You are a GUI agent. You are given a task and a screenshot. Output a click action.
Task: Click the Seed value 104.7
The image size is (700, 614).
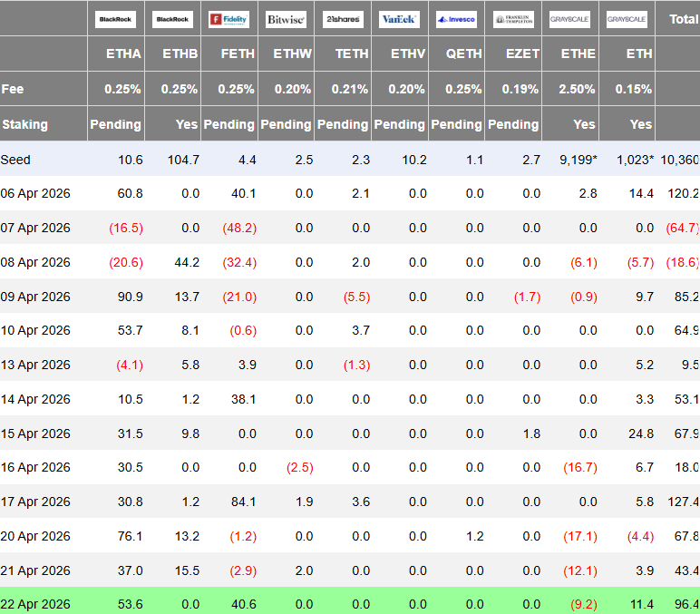(x=183, y=160)
